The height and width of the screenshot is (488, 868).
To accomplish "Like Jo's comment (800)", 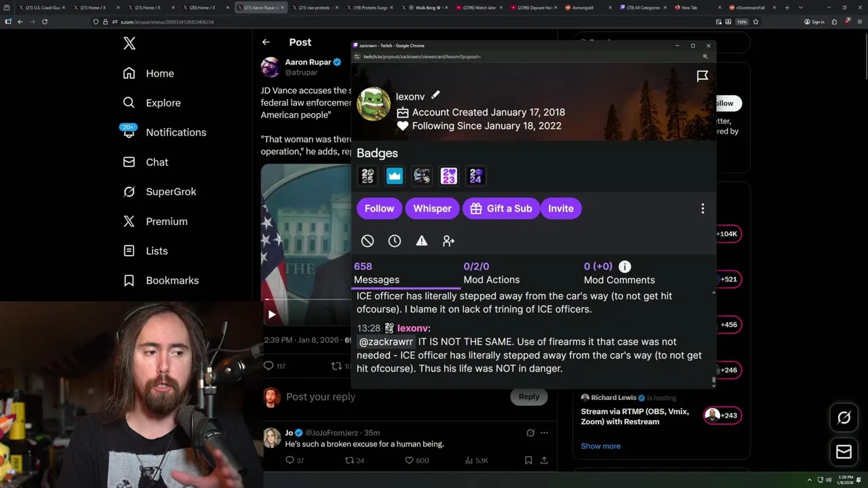I will click(417, 460).
